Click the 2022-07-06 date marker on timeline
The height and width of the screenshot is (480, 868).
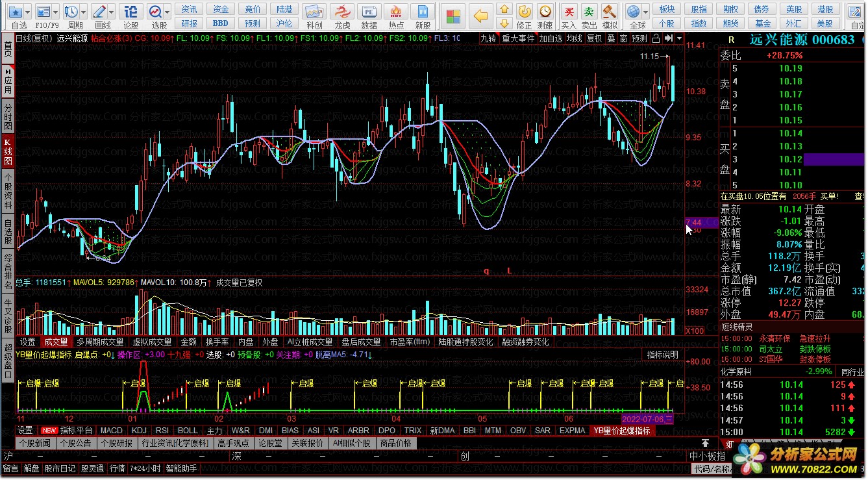click(647, 419)
